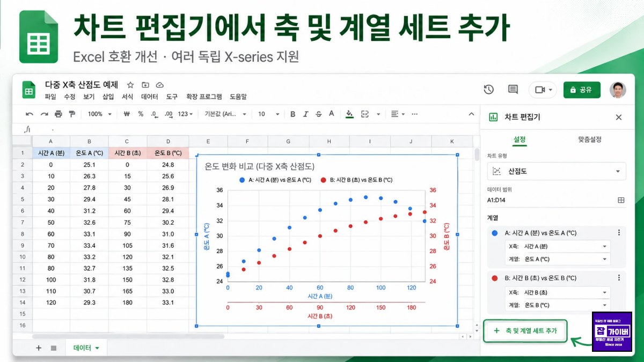Click the red color dot for series B
This screenshot has width=644, height=362.
[x=495, y=278]
